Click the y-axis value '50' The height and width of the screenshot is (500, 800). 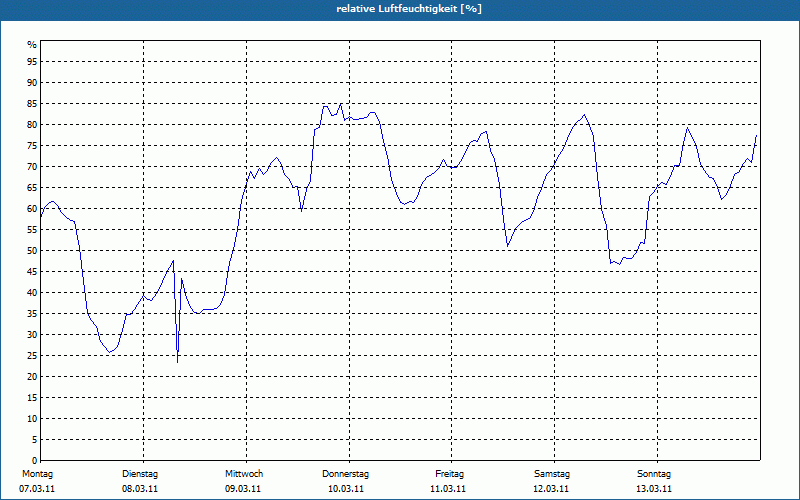pos(32,251)
